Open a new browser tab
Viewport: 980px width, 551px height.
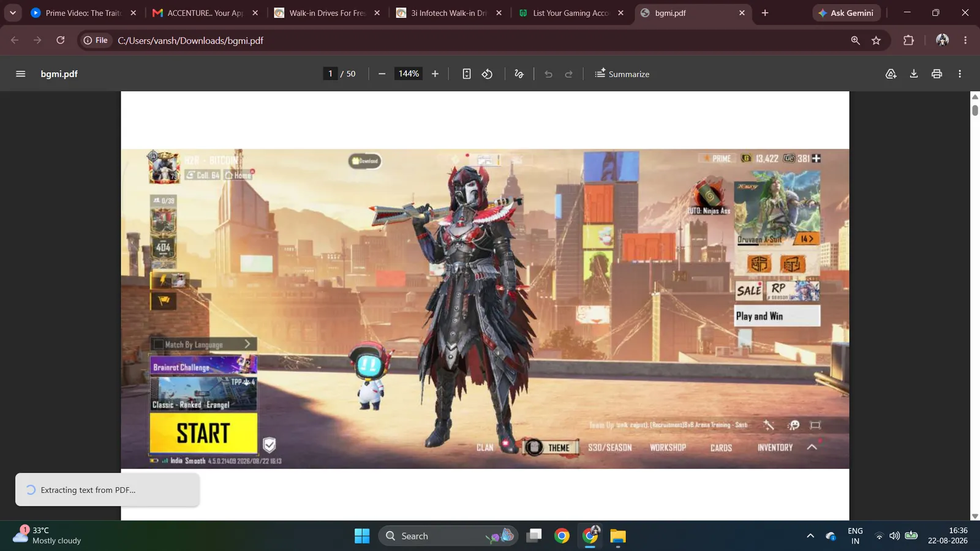pyautogui.click(x=765, y=13)
